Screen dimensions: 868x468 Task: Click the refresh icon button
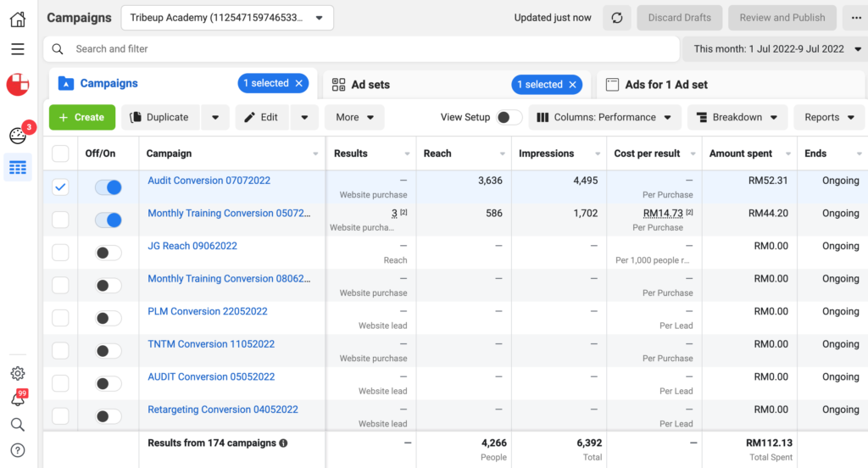click(617, 18)
